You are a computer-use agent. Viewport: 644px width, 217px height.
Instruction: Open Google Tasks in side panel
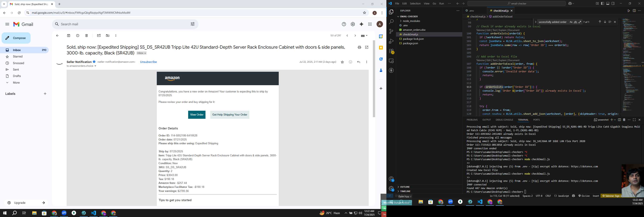[381, 59]
